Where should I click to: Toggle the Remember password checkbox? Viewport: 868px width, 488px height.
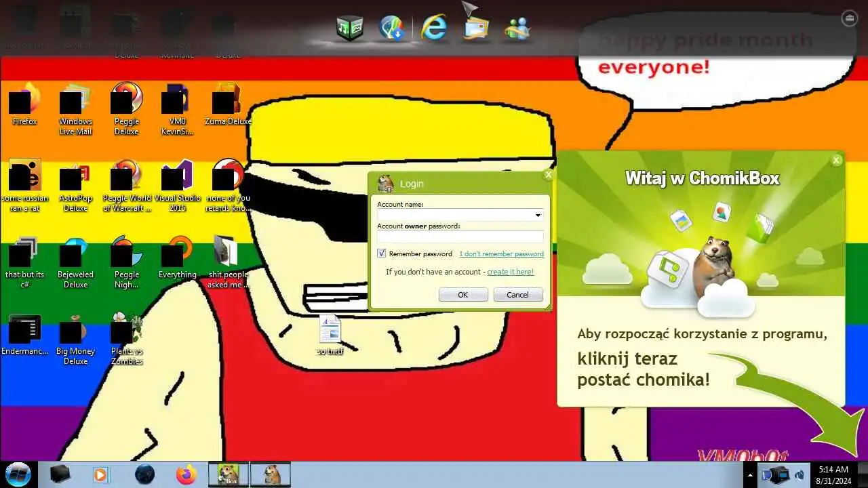pyautogui.click(x=382, y=253)
